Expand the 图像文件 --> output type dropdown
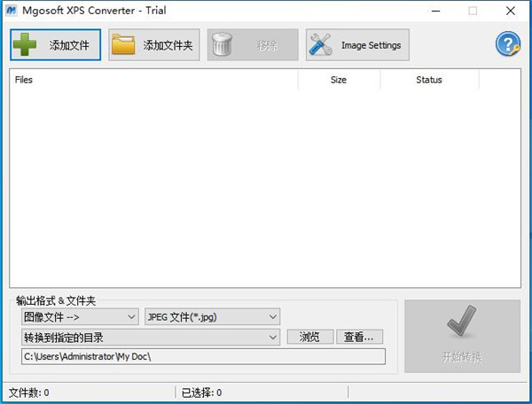532x404 pixels. [x=80, y=317]
